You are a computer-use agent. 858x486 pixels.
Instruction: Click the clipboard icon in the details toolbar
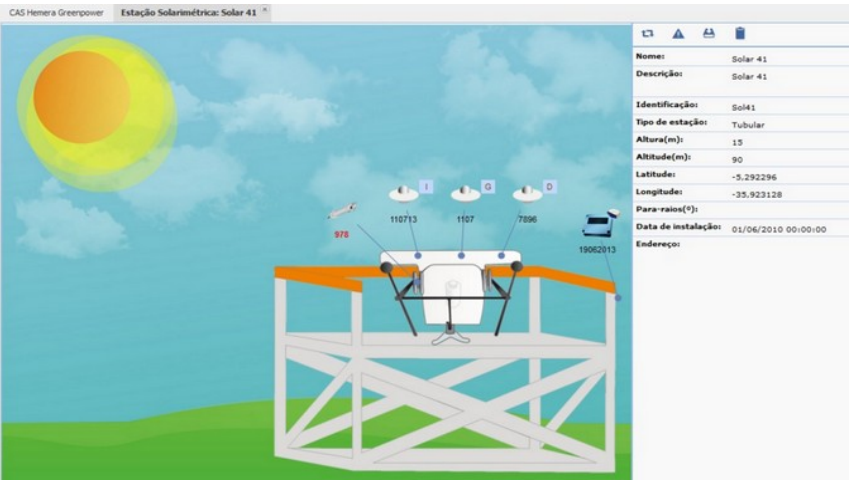click(x=740, y=33)
